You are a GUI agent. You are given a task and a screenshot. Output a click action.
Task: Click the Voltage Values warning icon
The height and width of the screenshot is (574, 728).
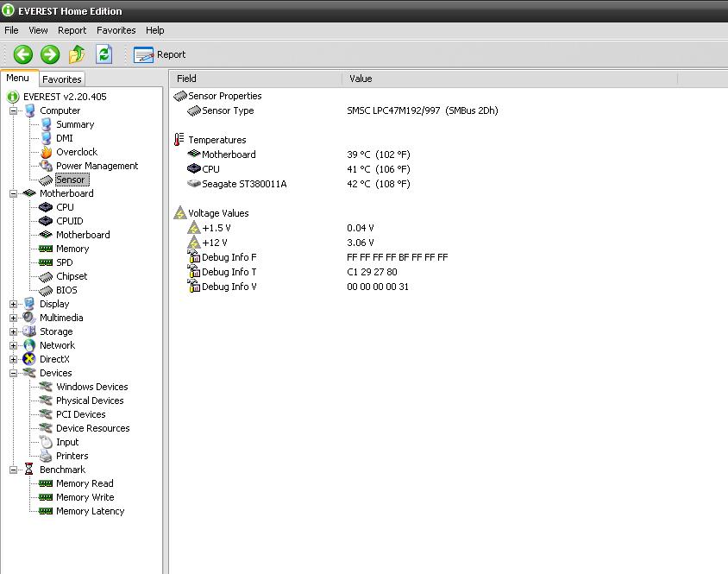(179, 213)
